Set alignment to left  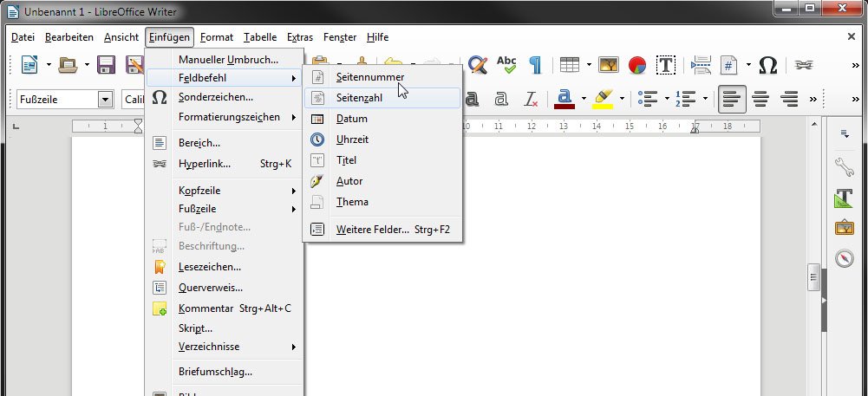click(x=733, y=100)
